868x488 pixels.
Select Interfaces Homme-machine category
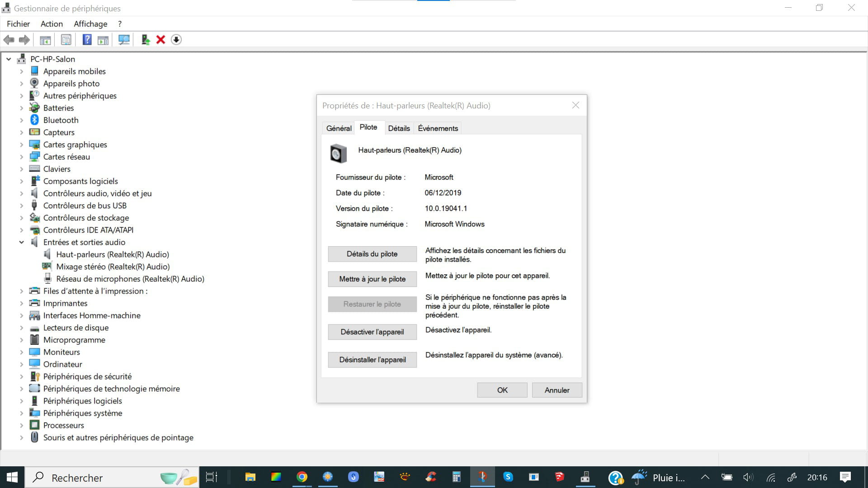click(x=92, y=315)
